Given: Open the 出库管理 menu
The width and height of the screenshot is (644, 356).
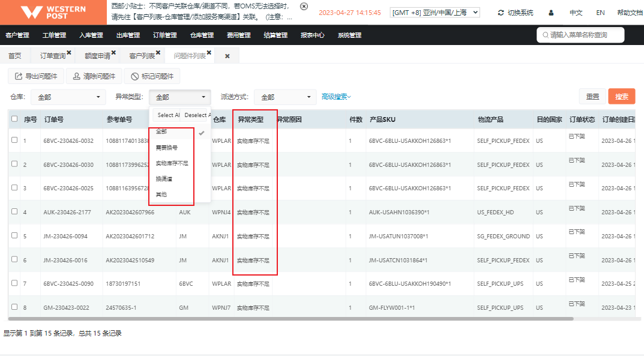Looking at the screenshot, I should (128, 35).
